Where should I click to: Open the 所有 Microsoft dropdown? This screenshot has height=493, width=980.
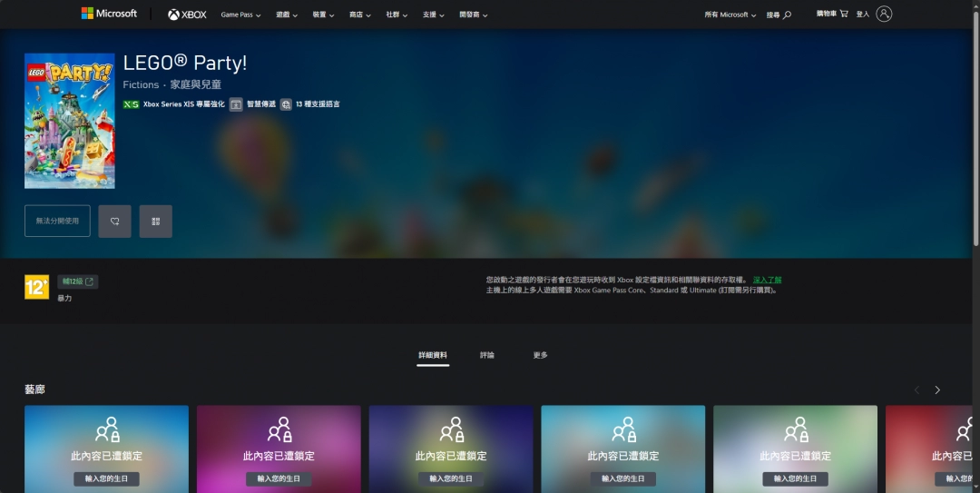coord(730,15)
